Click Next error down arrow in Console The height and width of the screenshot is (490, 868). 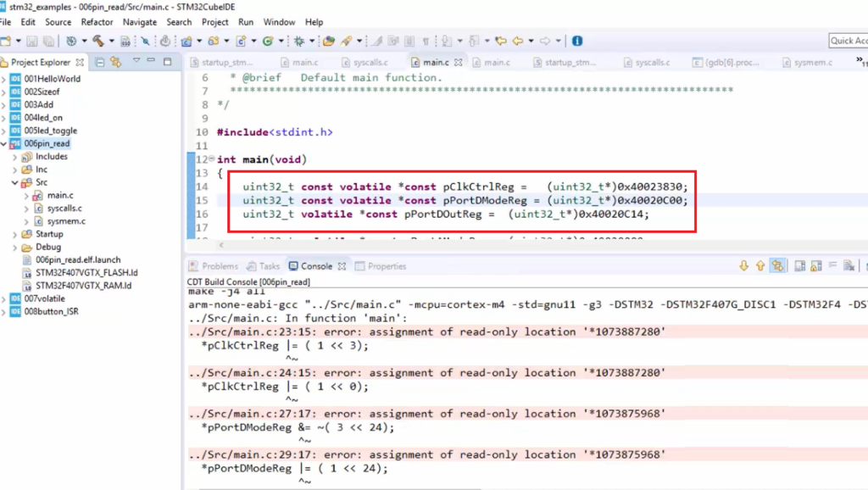tap(743, 266)
